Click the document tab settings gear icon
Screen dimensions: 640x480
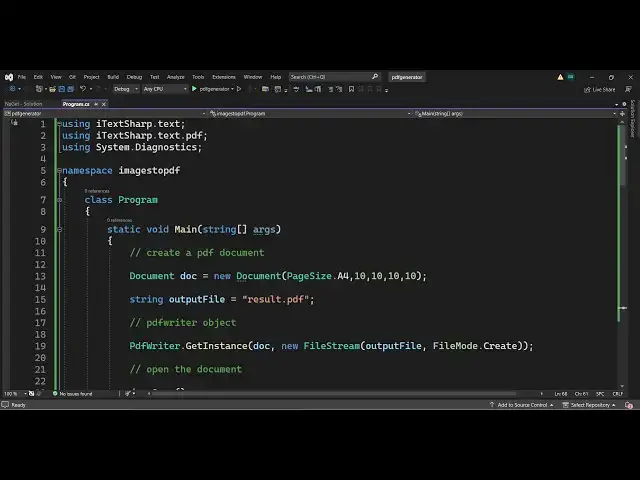point(624,104)
